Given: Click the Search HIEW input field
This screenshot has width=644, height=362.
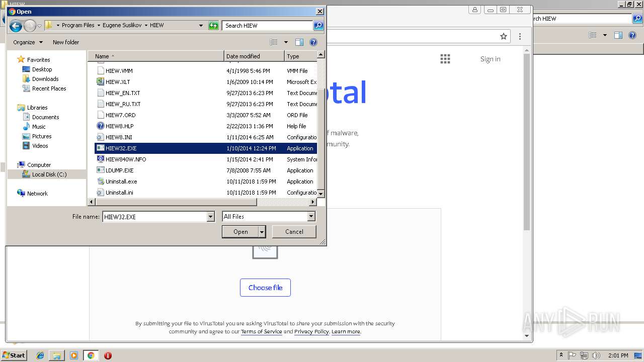Looking at the screenshot, I should [267, 25].
